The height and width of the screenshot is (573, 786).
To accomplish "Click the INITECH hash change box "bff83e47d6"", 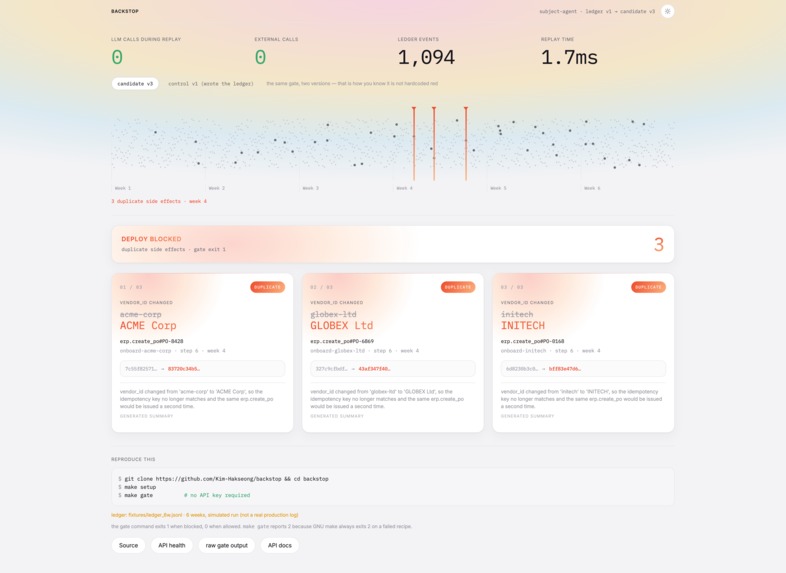I will (583, 369).
